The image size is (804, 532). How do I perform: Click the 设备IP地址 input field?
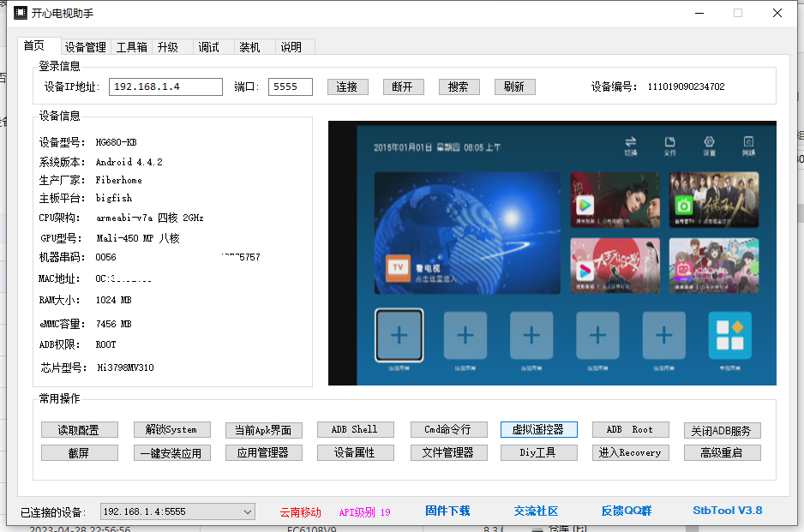coord(165,87)
